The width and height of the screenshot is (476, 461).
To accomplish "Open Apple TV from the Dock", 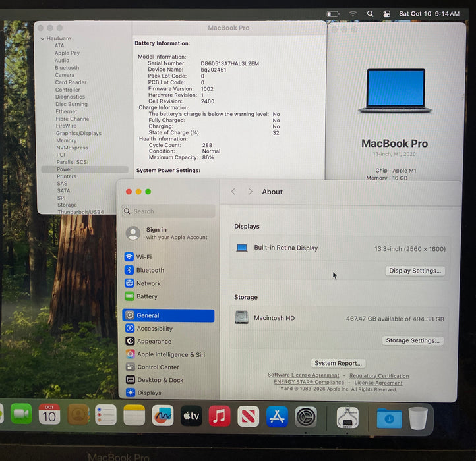I will click(x=191, y=416).
